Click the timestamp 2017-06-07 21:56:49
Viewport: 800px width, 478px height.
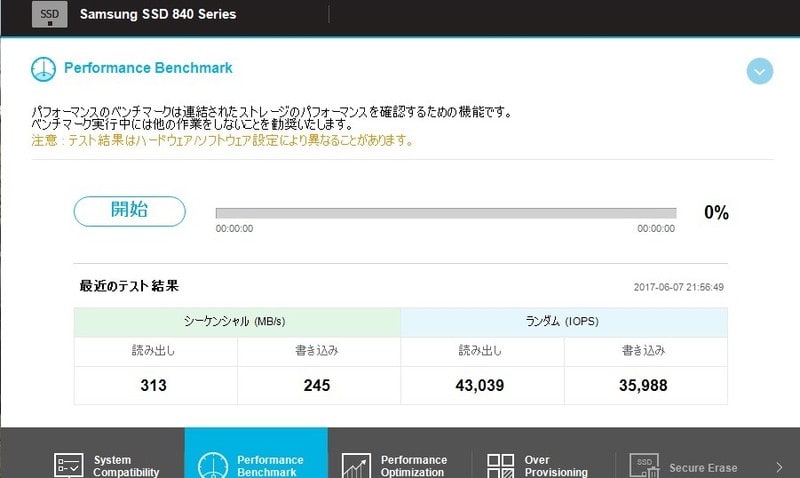click(x=679, y=287)
